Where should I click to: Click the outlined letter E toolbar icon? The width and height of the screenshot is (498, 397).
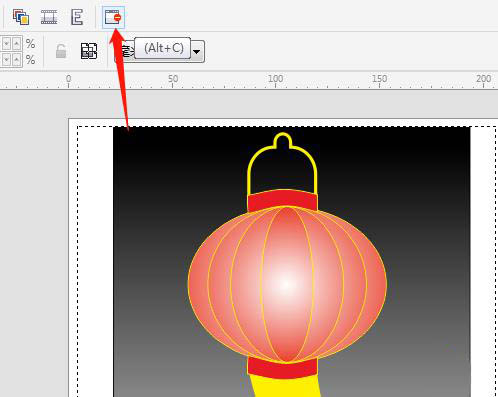77,17
